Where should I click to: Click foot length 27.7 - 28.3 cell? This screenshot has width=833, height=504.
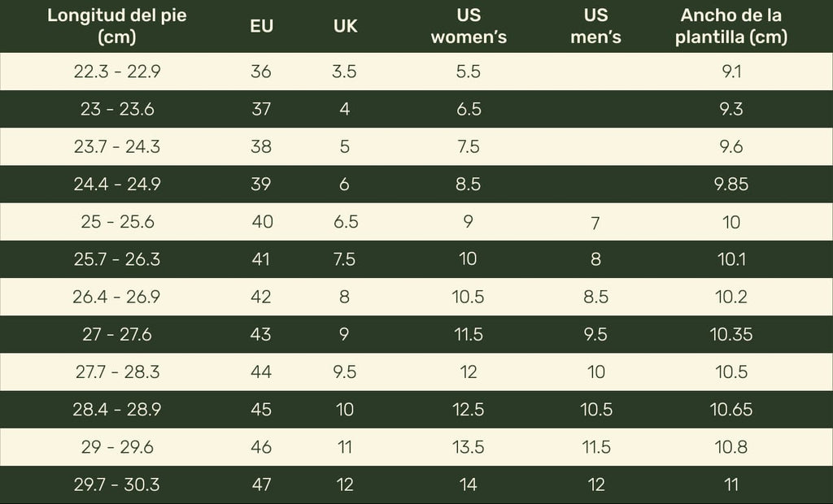pos(117,372)
